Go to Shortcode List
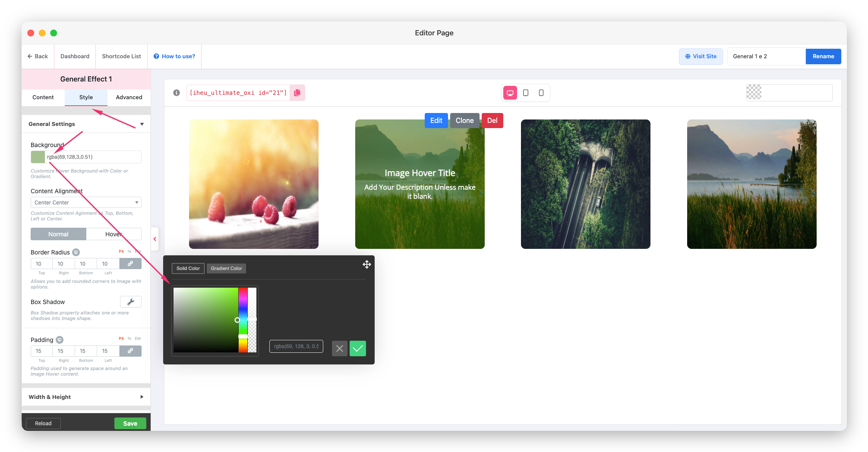The width and height of the screenshot is (868, 452). tap(122, 56)
